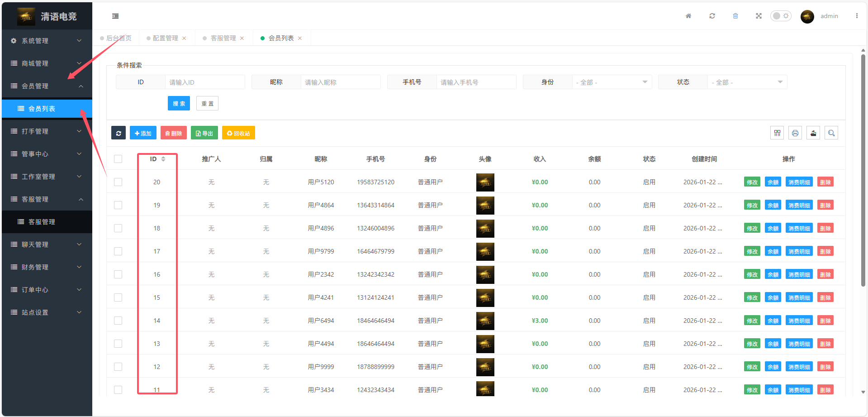Collapse sidebar using the menu fold icon
This screenshot has width=868, height=417.
115,16
